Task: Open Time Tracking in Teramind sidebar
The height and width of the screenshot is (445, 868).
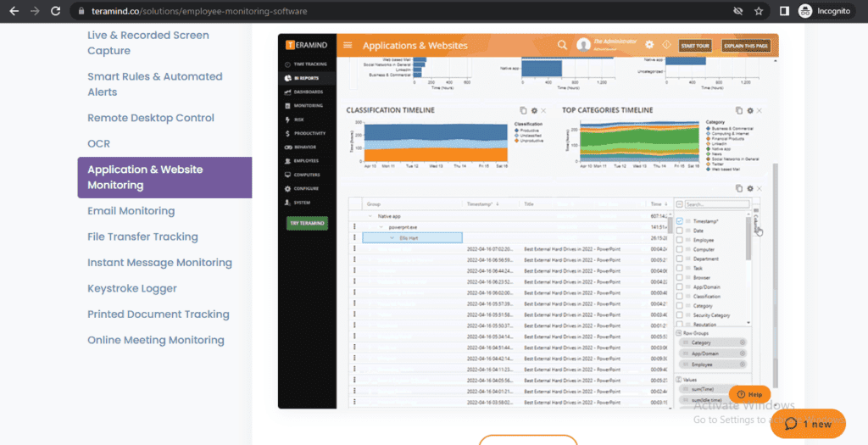Action: (x=306, y=64)
